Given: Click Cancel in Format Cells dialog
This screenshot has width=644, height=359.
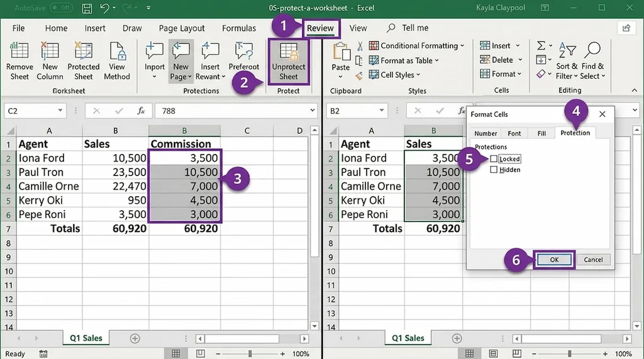Looking at the screenshot, I should point(593,260).
